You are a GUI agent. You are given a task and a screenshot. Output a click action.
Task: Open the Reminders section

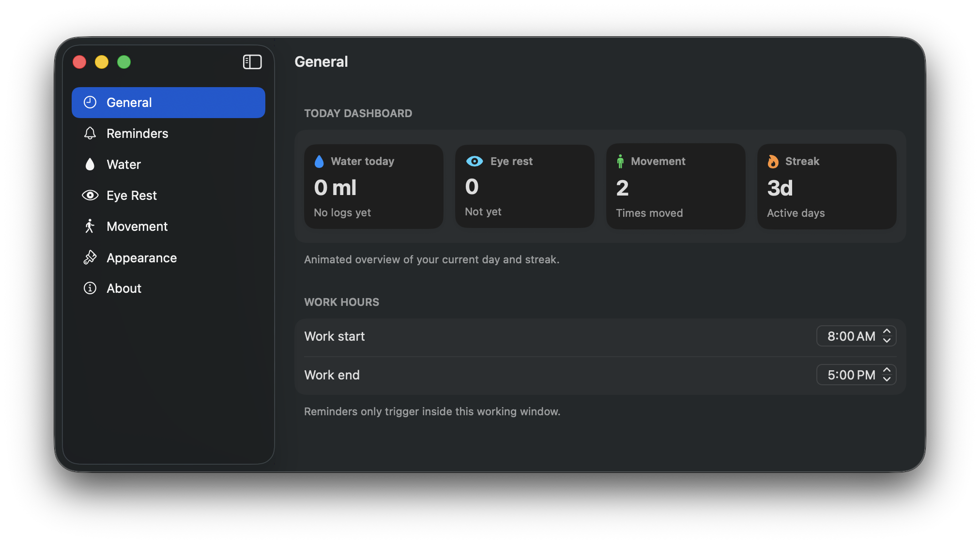coord(137,133)
